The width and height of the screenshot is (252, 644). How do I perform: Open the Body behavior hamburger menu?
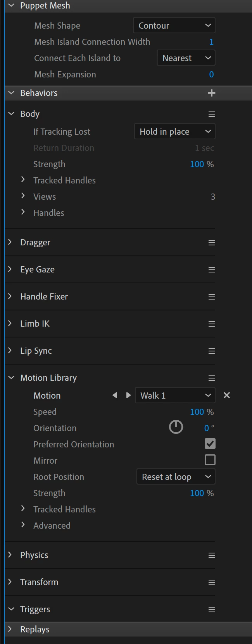point(211,114)
